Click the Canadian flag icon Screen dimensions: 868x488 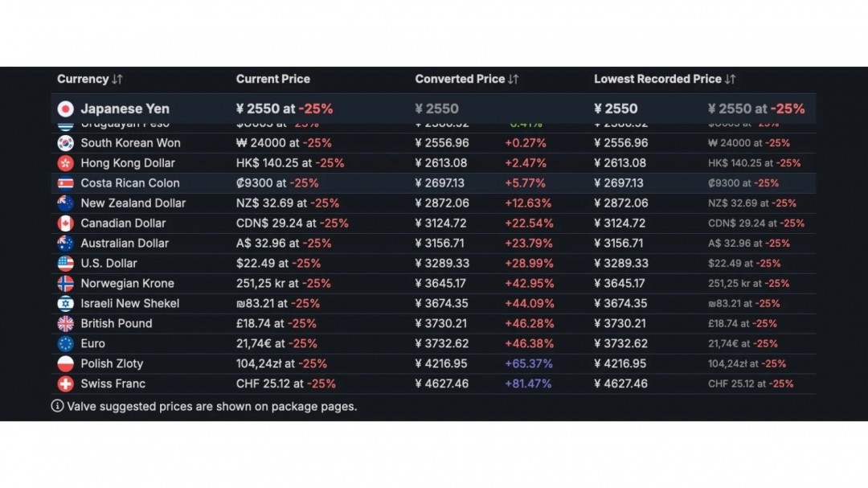pyautogui.click(x=66, y=223)
